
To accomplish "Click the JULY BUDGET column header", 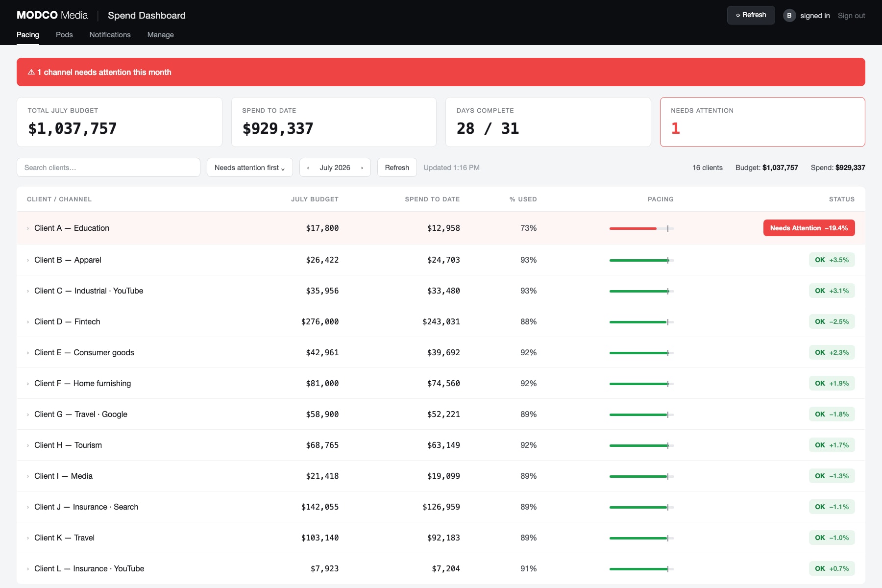I will coord(315,199).
